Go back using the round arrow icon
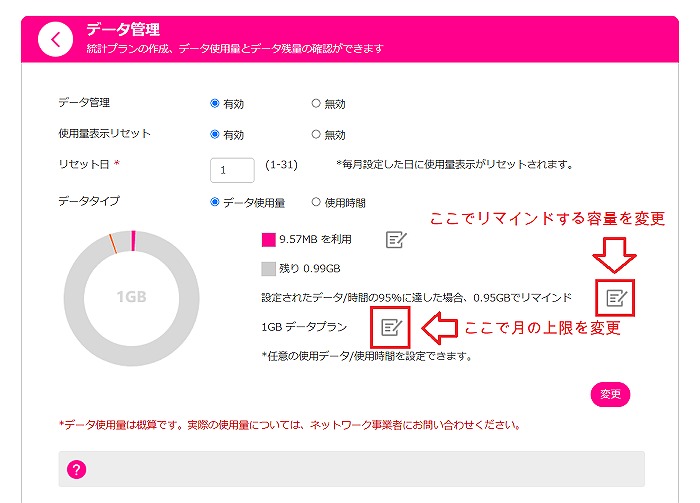700x503 pixels. pyautogui.click(x=55, y=40)
